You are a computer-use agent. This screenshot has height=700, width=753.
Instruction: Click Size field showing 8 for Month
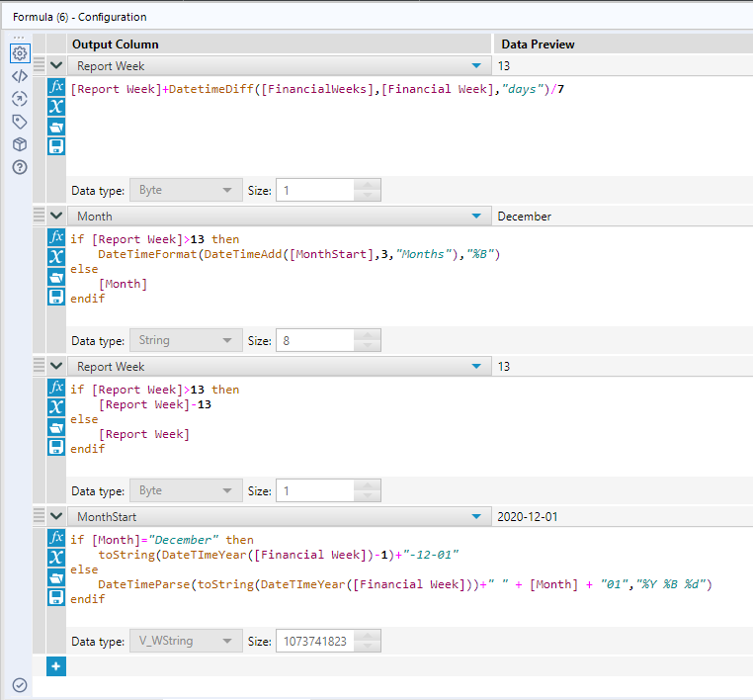315,341
